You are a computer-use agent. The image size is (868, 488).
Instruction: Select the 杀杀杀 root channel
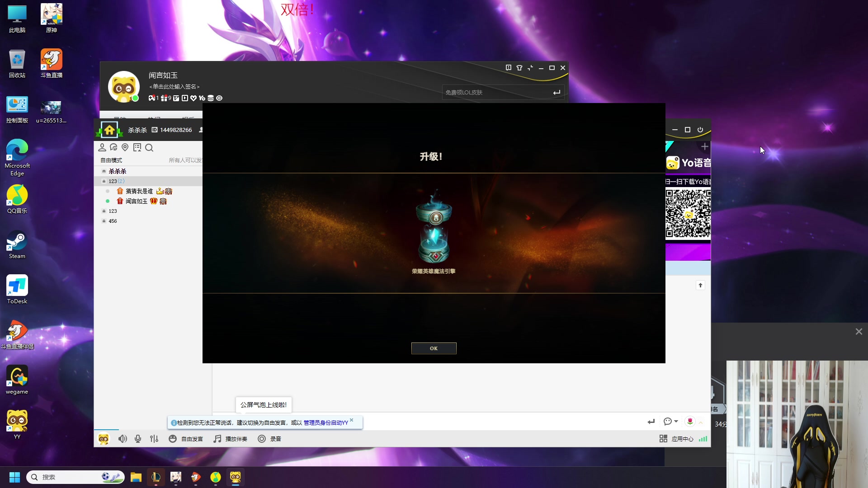[118, 171]
